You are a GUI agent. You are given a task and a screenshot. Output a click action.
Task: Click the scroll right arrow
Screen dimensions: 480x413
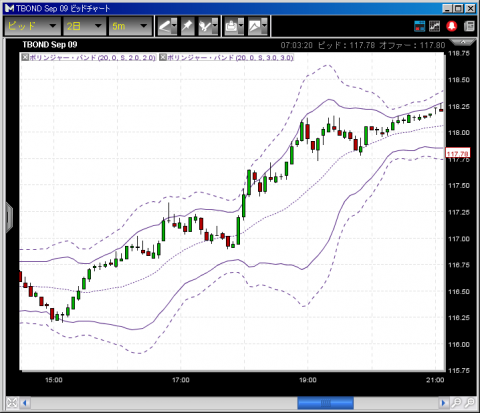click(x=443, y=403)
